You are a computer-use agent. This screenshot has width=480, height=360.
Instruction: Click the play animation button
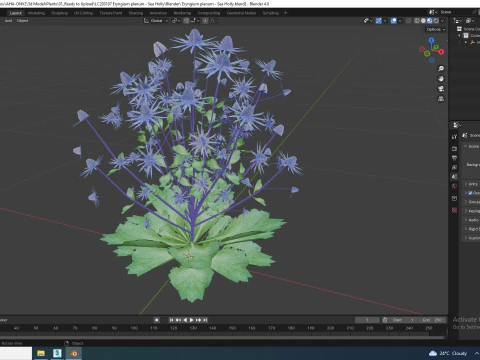(192, 320)
